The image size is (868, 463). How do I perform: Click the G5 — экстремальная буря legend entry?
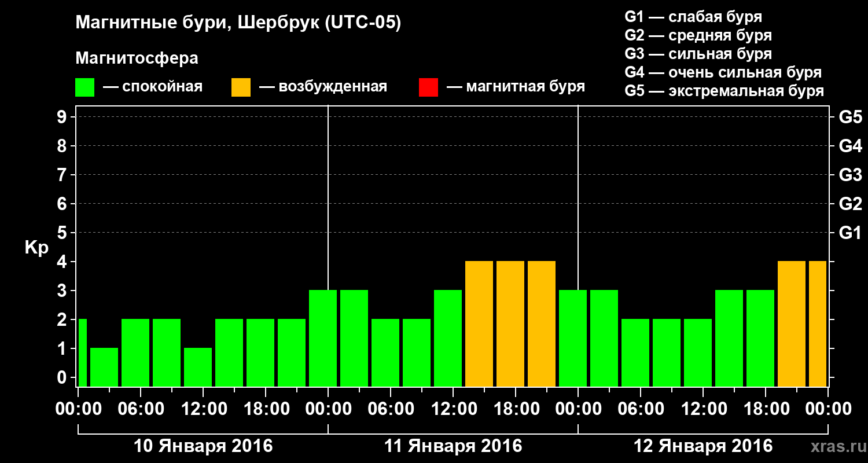click(x=724, y=91)
